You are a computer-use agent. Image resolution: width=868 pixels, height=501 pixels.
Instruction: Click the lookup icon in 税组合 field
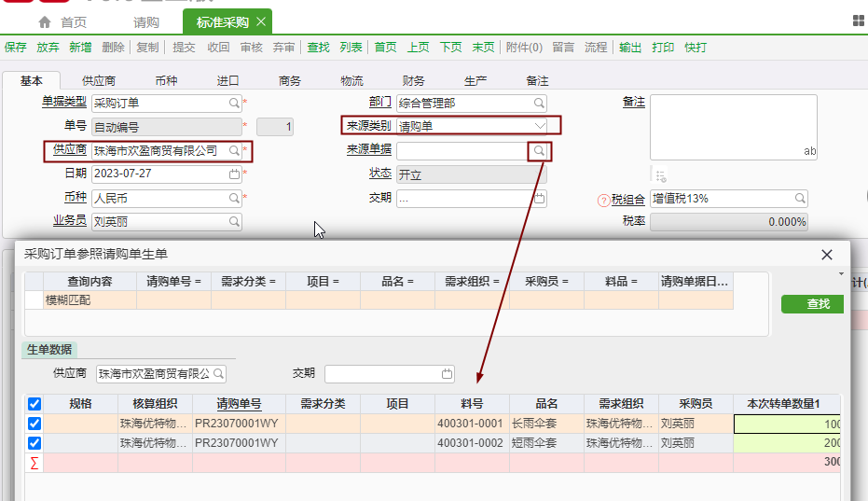click(x=800, y=198)
